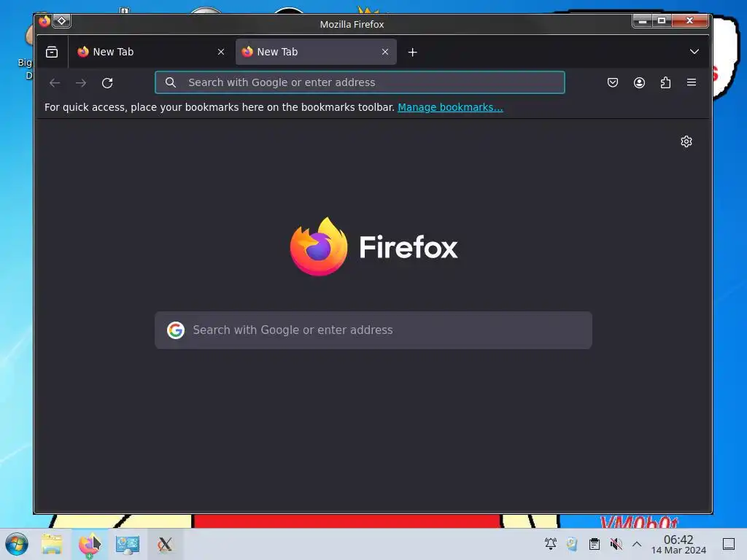This screenshot has height=560, width=747.
Task: Open the clipboard tray icon
Action: [594, 544]
